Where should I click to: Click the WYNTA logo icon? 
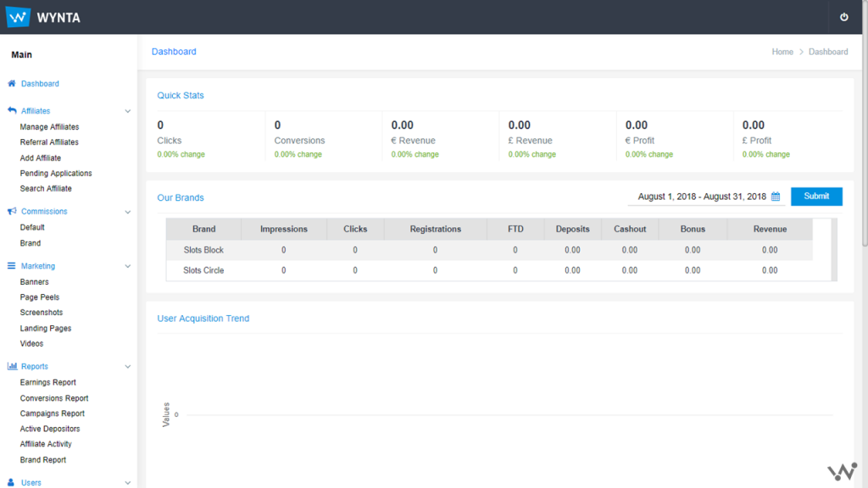coord(18,17)
